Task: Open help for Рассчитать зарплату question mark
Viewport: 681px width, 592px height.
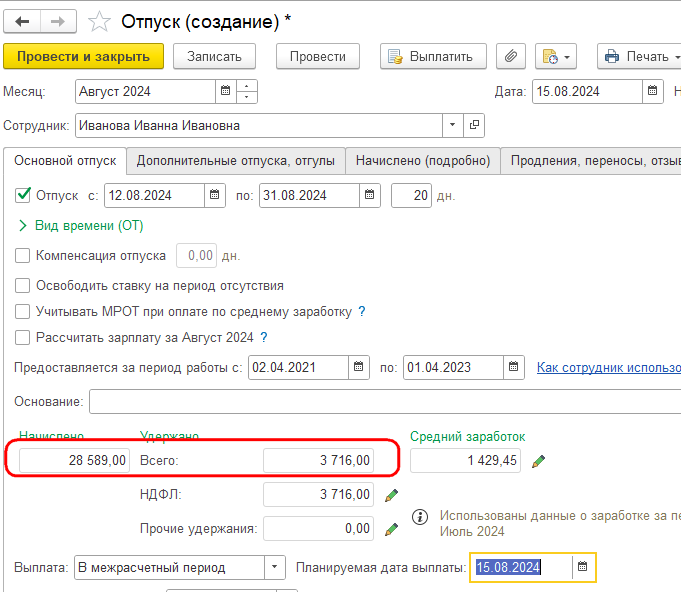Action: pyautogui.click(x=264, y=337)
